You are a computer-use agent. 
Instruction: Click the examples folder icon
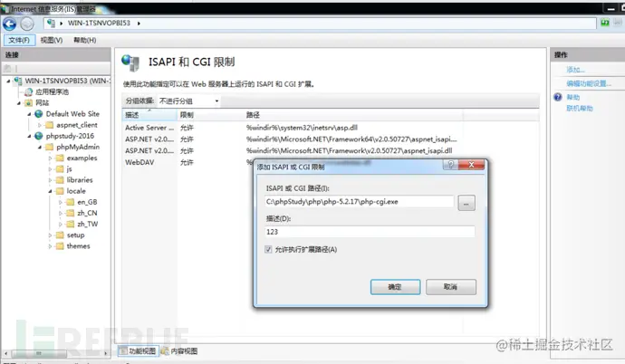[x=60, y=158]
